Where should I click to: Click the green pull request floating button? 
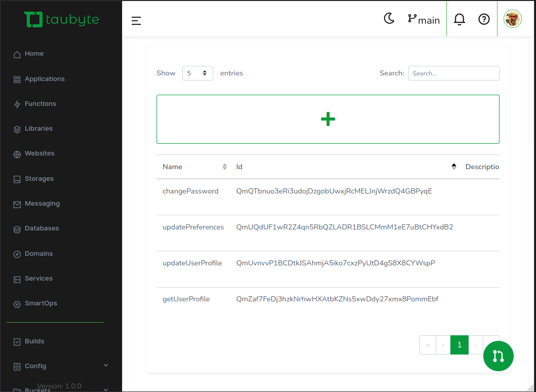(x=499, y=356)
